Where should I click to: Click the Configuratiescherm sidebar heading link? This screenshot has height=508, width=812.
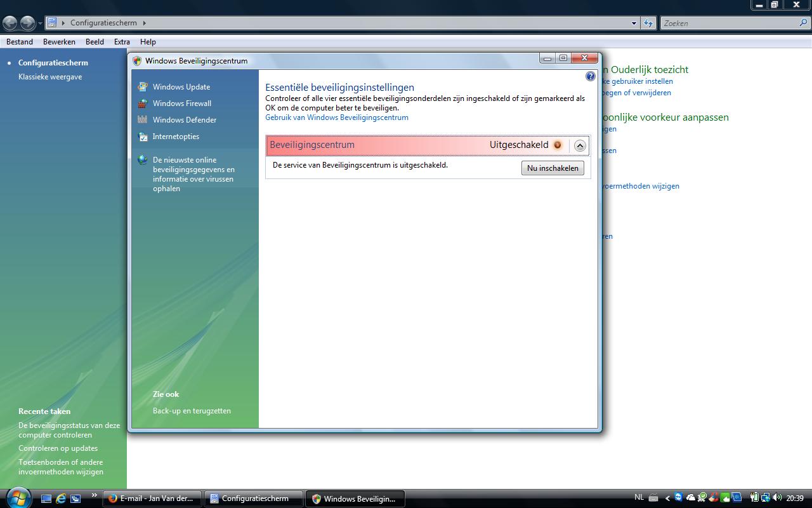(x=53, y=63)
